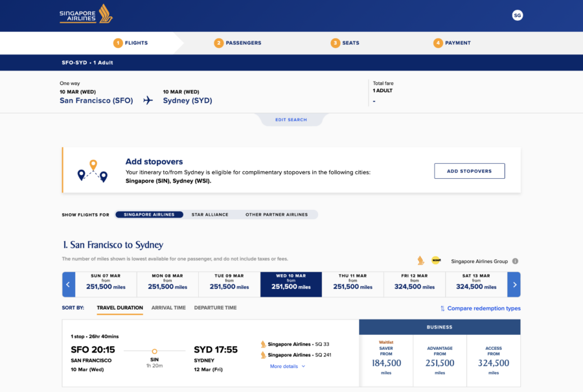Click the Waitlist label on Saver
The image size is (583, 392).
386,342
